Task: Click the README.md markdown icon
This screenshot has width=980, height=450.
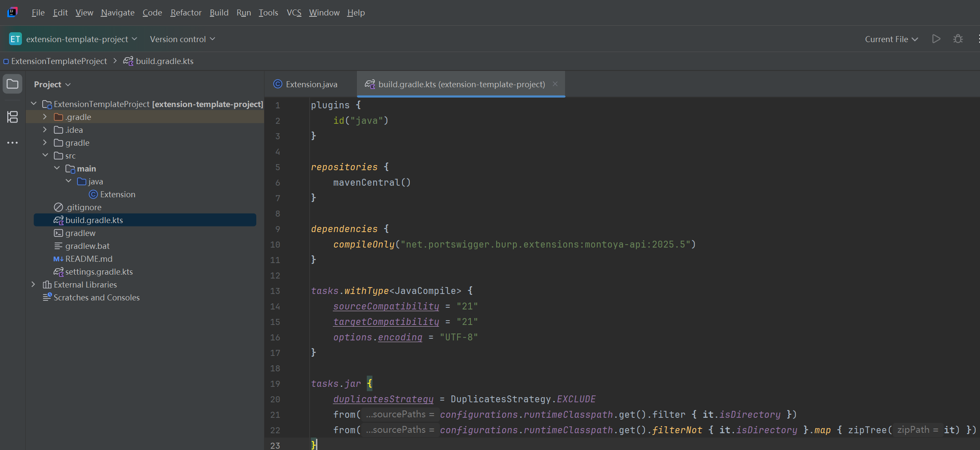Action: click(x=58, y=259)
